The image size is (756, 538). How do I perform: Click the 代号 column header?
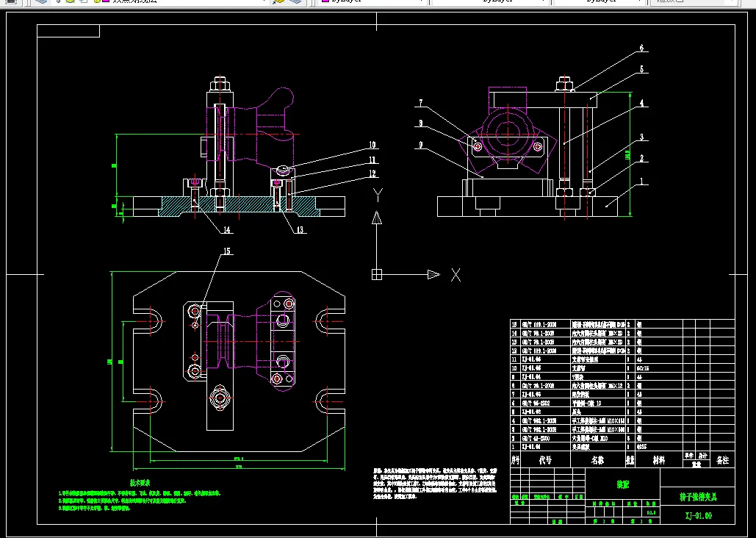(x=545, y=460)
